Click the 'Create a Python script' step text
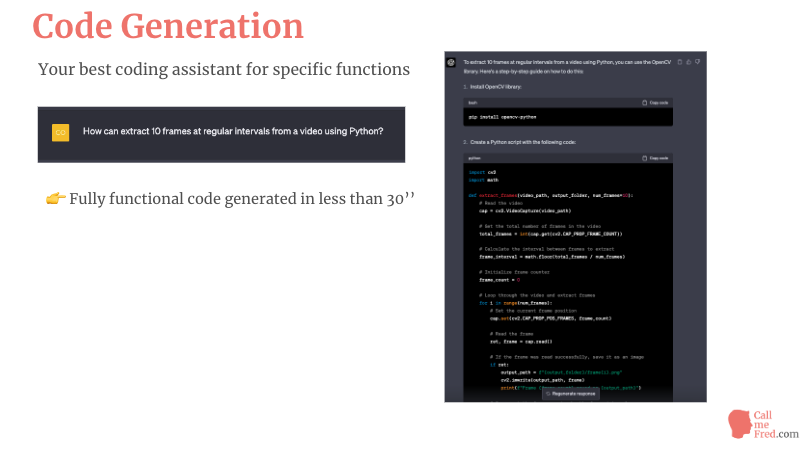Image resolution: width=808 pixels, height=452 pixels. click(x=523, y=142)
